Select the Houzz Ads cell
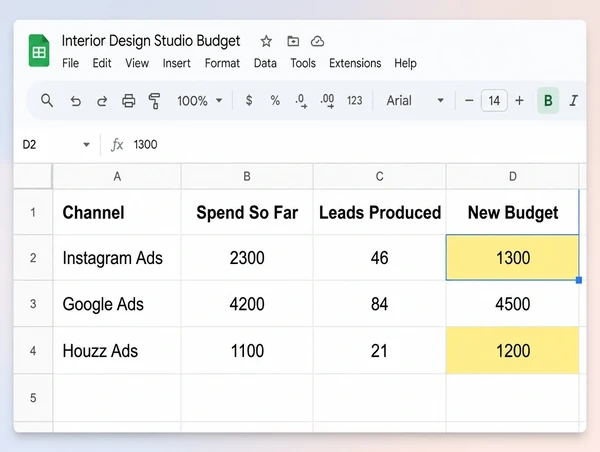 (117, 351)
